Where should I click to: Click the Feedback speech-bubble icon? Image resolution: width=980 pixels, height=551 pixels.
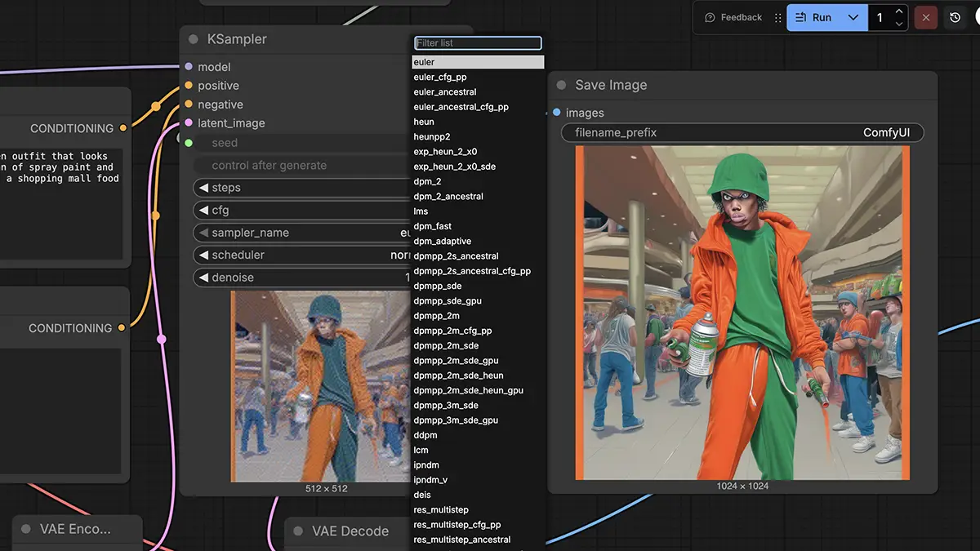(710, 17)
